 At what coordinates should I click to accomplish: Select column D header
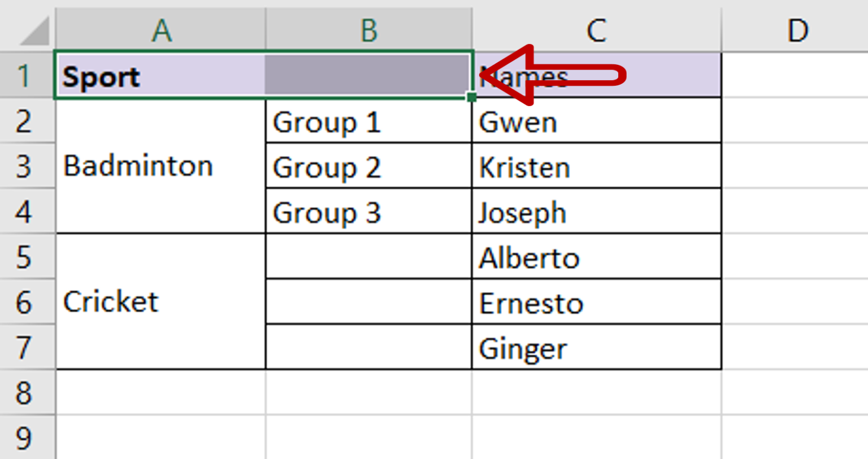[798, 31]
